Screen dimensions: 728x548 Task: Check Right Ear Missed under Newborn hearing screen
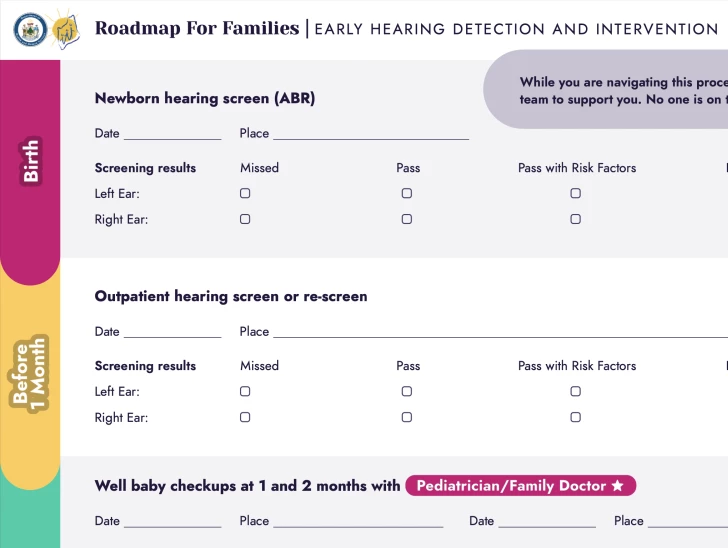(x=245, y=219)
